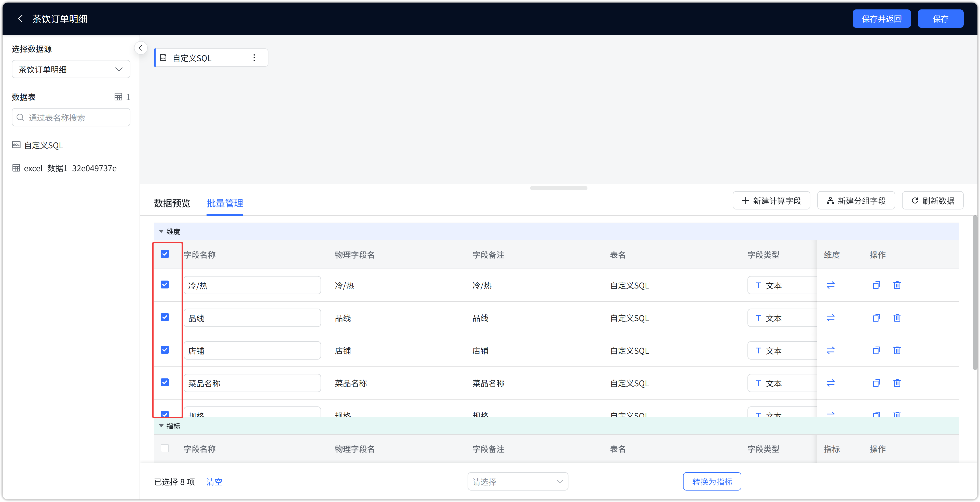
Task: Switch to the 批量管理 tab
Action: click(225, 203)
